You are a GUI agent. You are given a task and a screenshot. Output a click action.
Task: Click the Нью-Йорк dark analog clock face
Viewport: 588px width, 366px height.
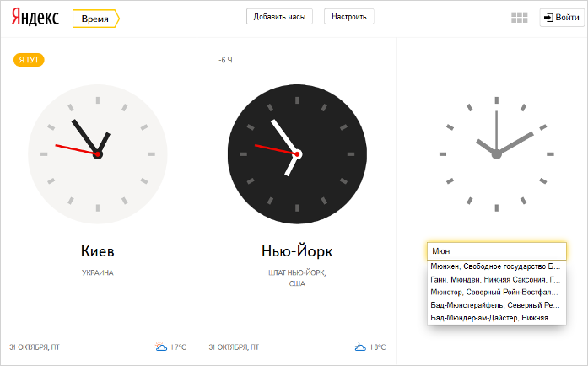pos(297,154)
